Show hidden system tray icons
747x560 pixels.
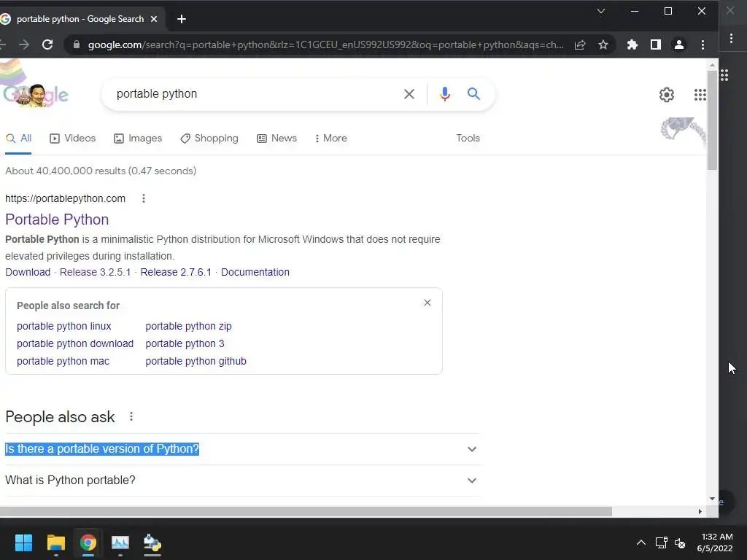641,542
